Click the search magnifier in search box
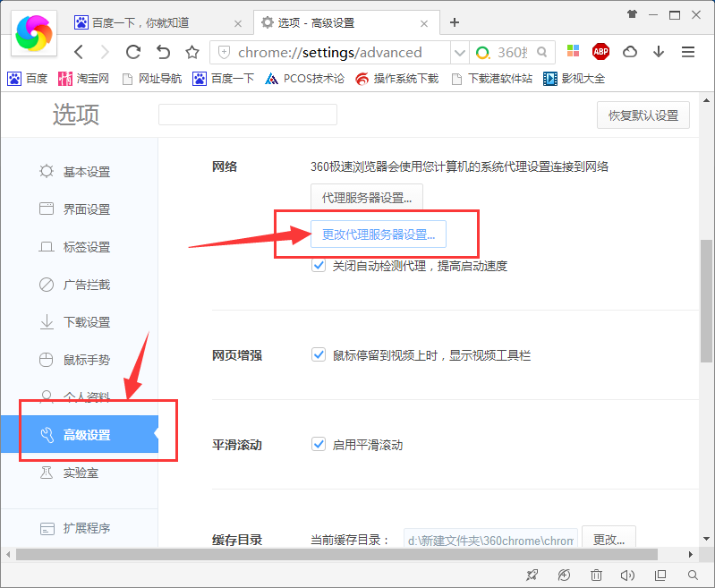715x588 pixels. click(x=541, y=53)
